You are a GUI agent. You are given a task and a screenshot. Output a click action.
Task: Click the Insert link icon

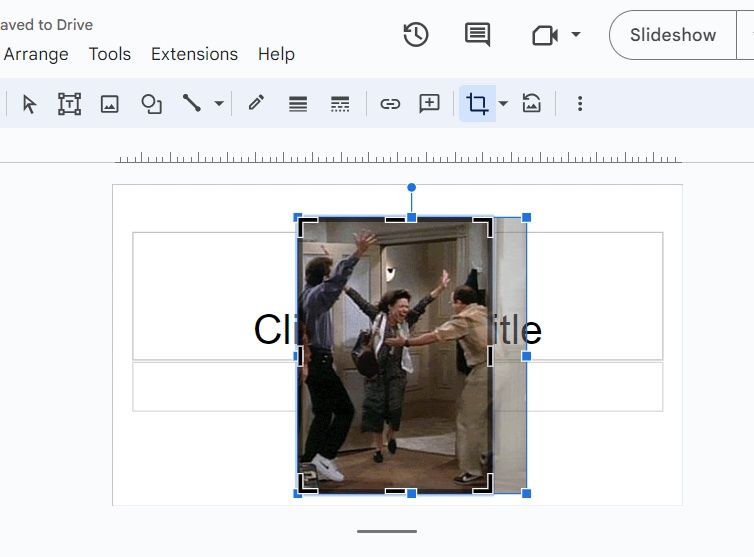click(x=390, y=104)
